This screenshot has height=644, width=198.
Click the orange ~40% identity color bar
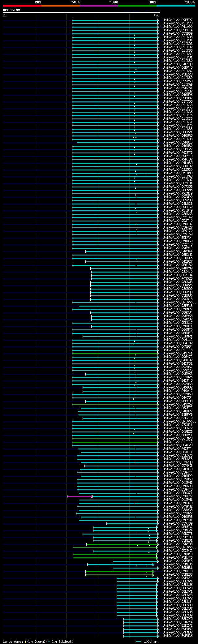tap(61, 6)
